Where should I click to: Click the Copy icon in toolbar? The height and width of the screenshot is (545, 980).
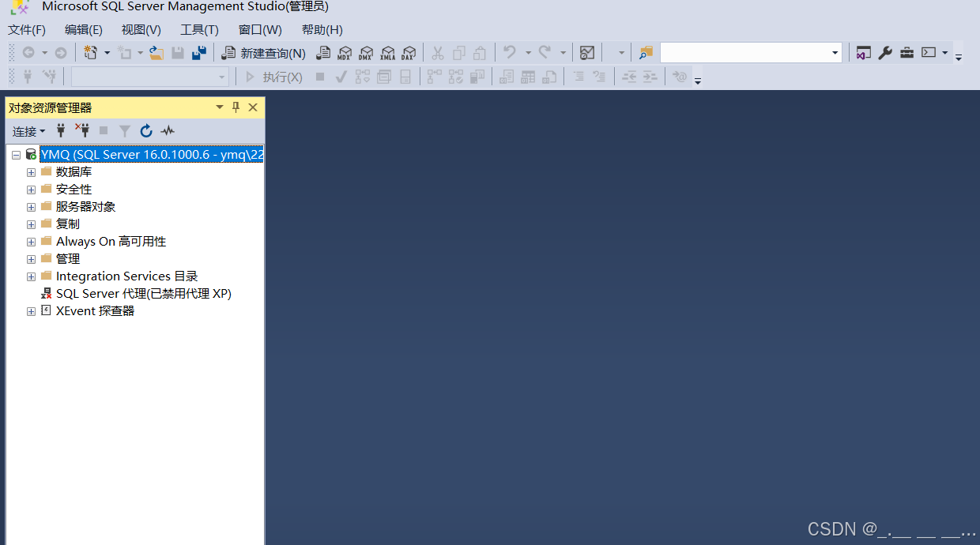(458, 53)
